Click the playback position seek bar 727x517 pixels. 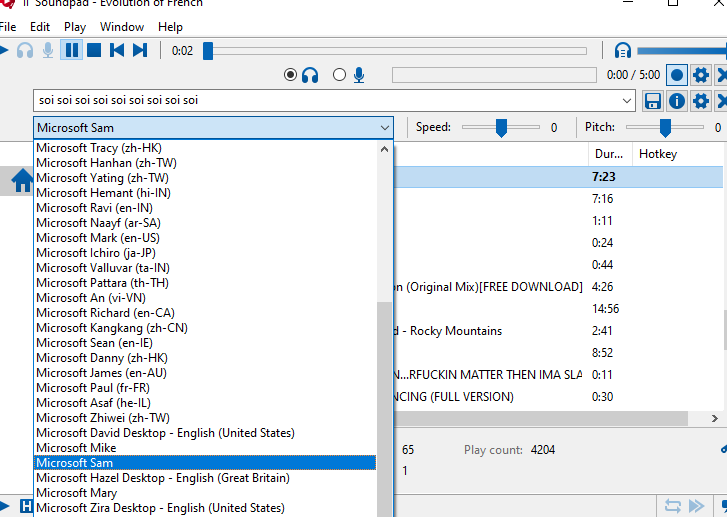click(x=397, y=51)
